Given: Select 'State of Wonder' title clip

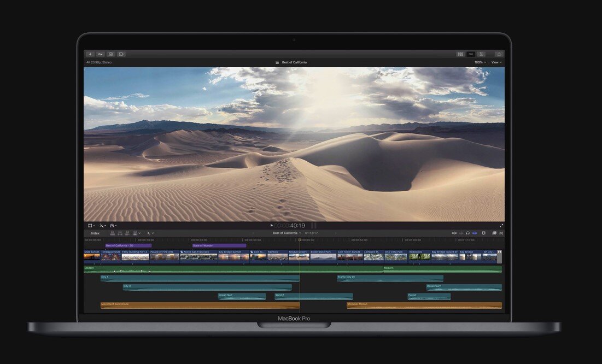Looking at the screenshot, I should pyautogui.click(x=219, y=245).
